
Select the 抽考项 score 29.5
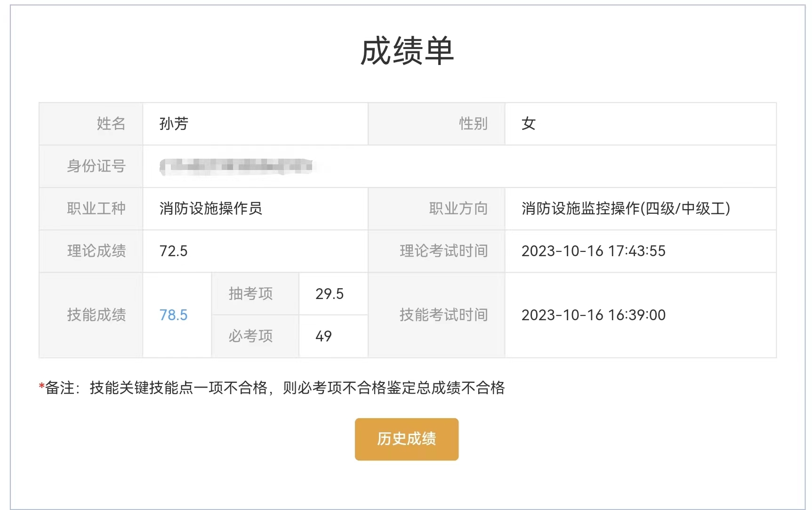(330, 294)
